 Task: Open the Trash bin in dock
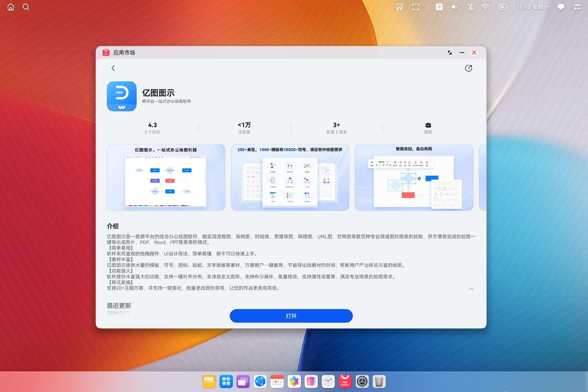tap(379, 382)
